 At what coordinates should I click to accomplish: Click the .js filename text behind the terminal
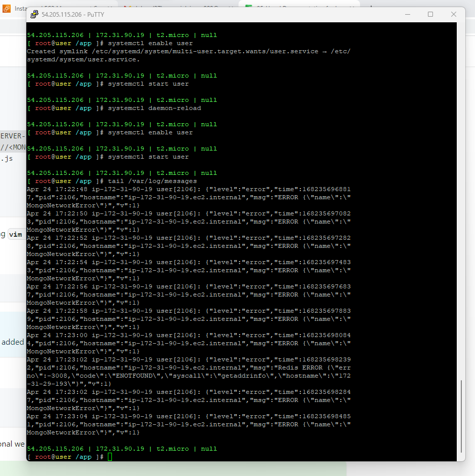point(7,158)
